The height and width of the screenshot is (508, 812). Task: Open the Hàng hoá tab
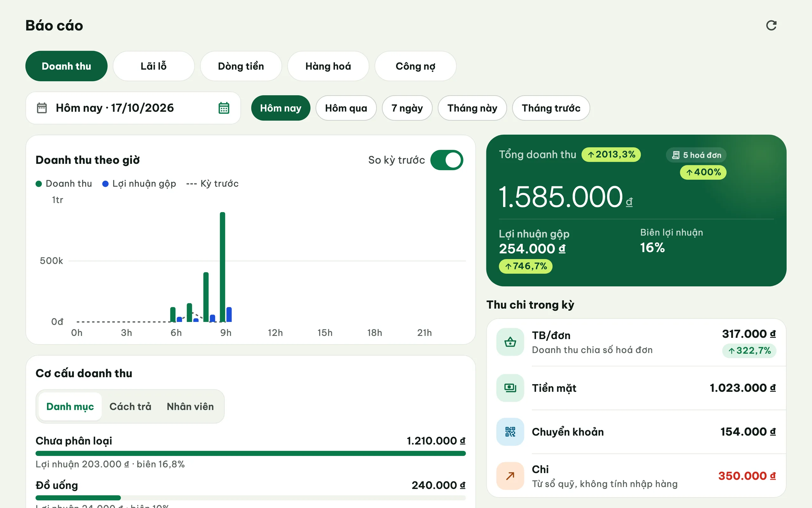tap(328, 66)
